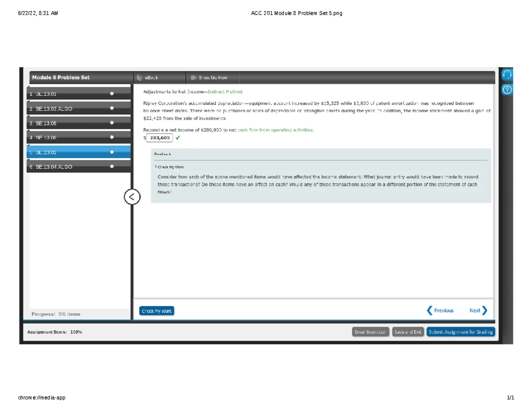Viewport: 532px width, 411px height.
Task: Click the Next chevron arrow
Action: point(484,310)
